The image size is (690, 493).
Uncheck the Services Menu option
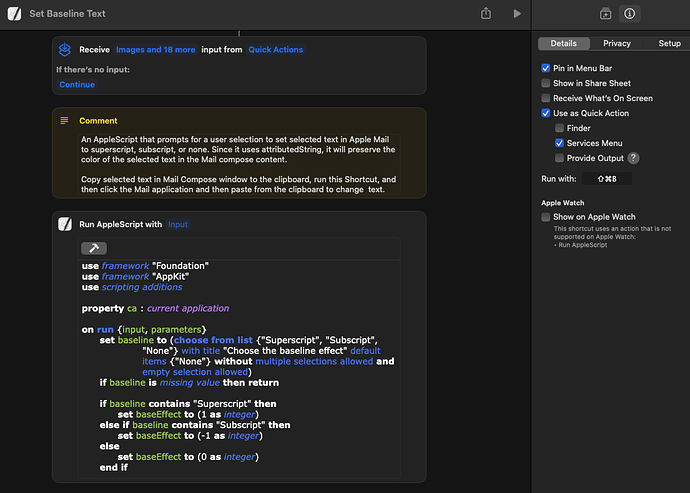[x=559, y=143]
